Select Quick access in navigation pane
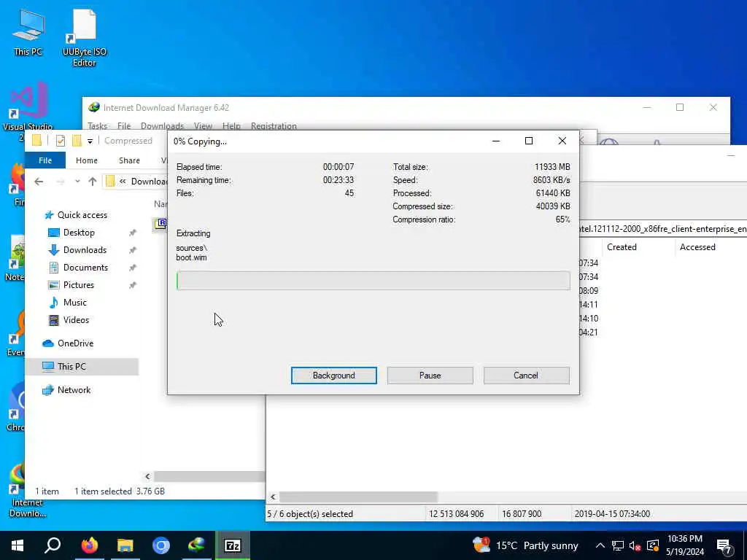This screenshot has width=747, height=560. (x=82, y=215)
